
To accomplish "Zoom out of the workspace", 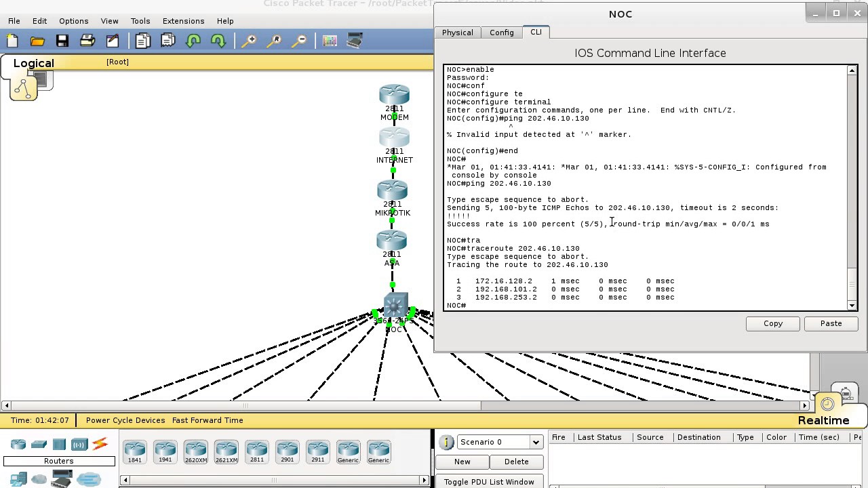I will (x=299, y=41).
